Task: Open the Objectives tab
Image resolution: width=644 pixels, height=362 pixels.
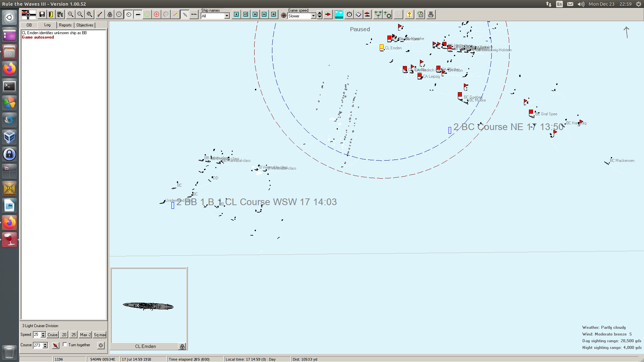Action: 85,25
